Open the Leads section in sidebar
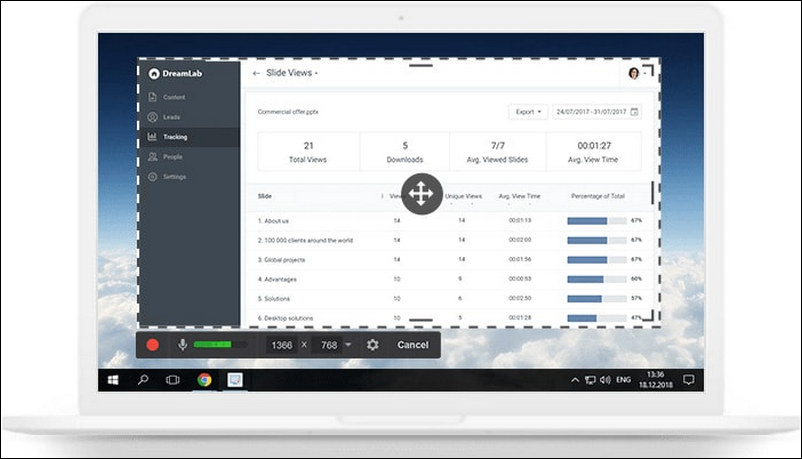This screenshot has width=802, height=459. tap(170, 117)
